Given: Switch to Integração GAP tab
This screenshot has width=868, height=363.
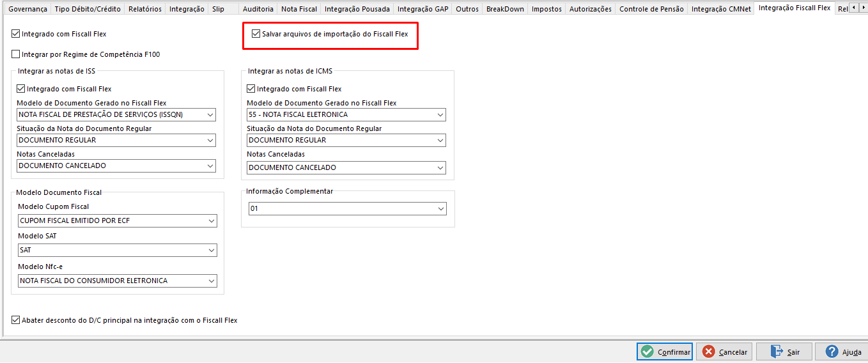Looking at the screenshot, I should click(422, 9).
